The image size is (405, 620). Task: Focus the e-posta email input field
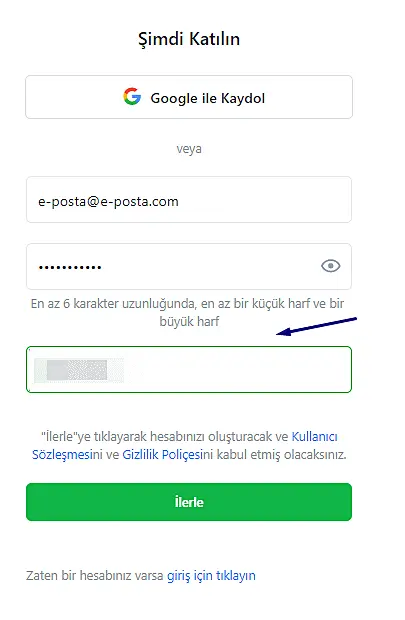pos(189,200)
